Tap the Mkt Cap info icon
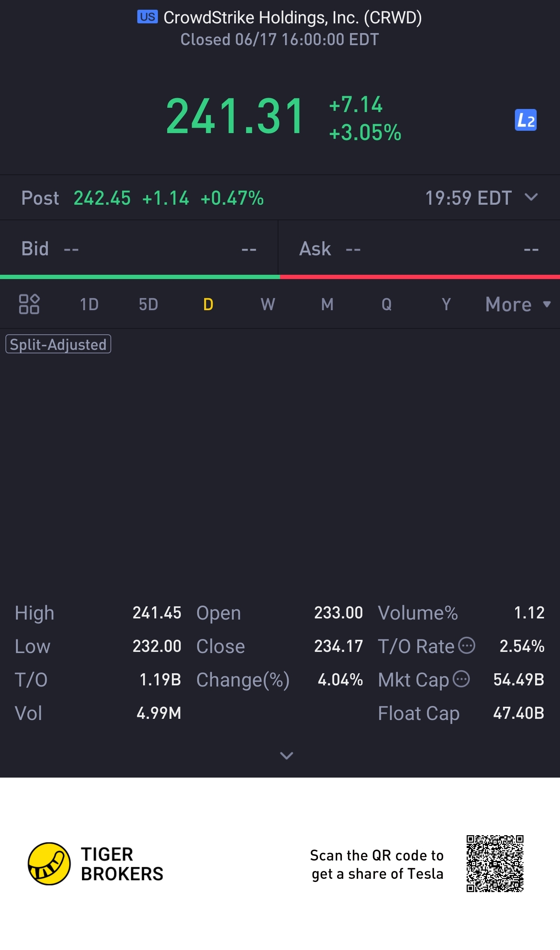Screen dimensions: 560x950 462,679
